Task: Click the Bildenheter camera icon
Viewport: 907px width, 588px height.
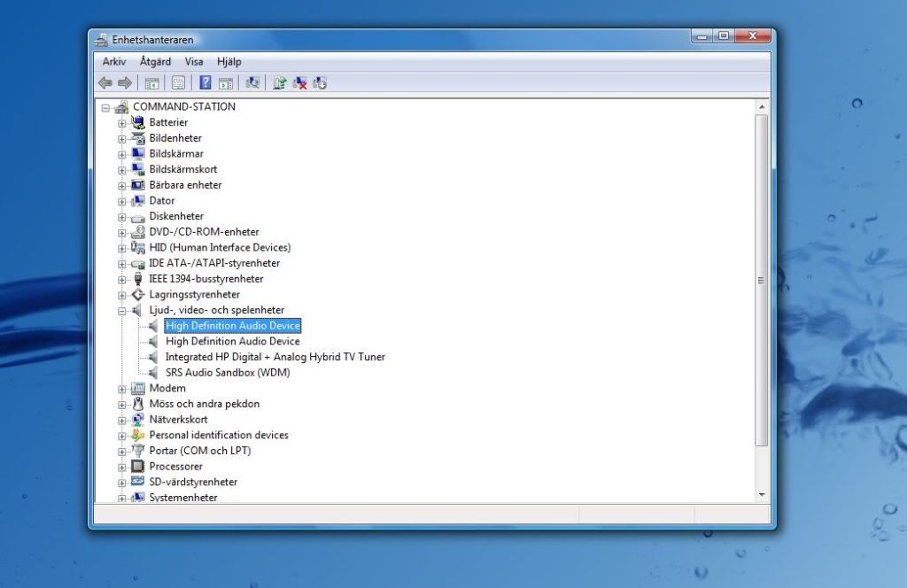Action: pos(137,137)
